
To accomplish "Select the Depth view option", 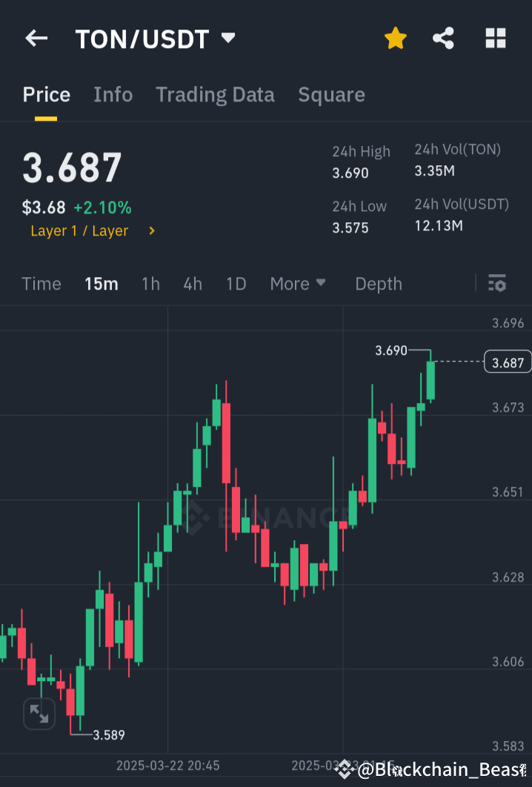I will [x=378, y=283].
